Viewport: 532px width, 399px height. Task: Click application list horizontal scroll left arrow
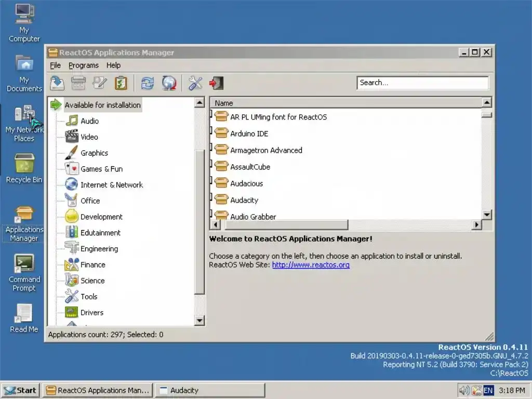click(x=216, y=224)
